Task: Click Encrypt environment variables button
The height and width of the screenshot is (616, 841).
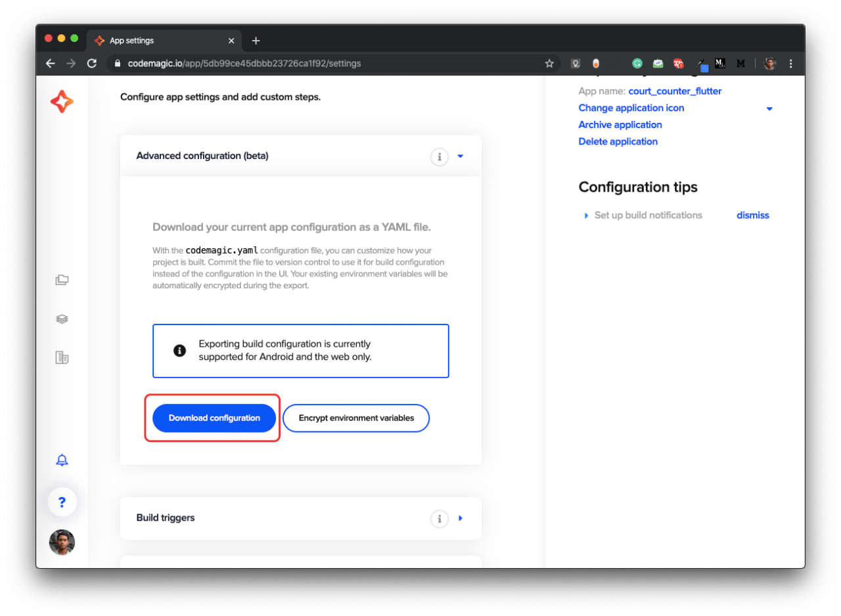Action: (356, 418)
